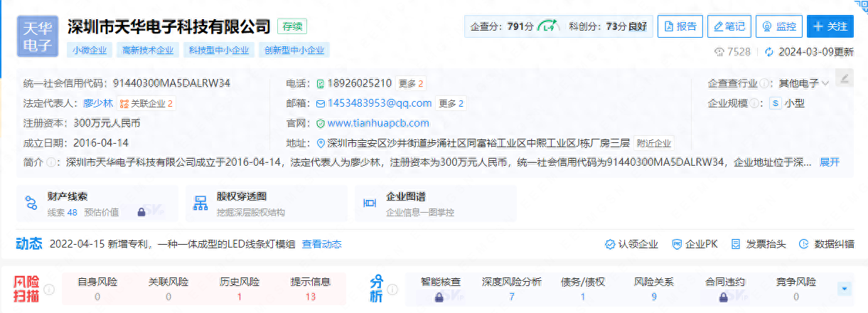Select the 科技型中小企业 tag
The width and height of the screenshot is (868, 313).
(x=218, y=50)
